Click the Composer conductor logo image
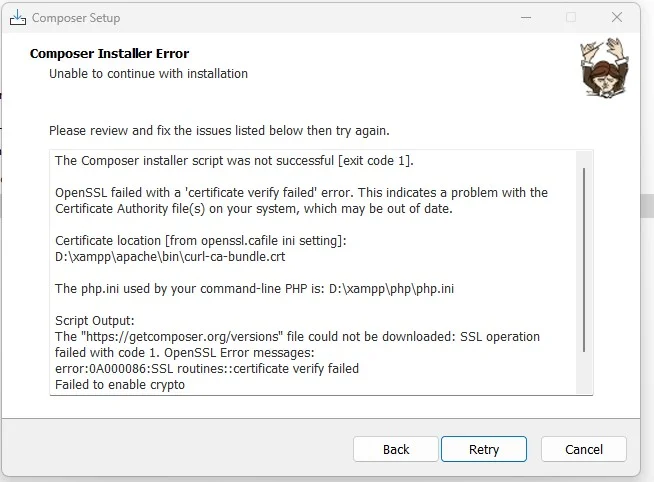This screenshot has height=482, width=654. tap(604, 68)
